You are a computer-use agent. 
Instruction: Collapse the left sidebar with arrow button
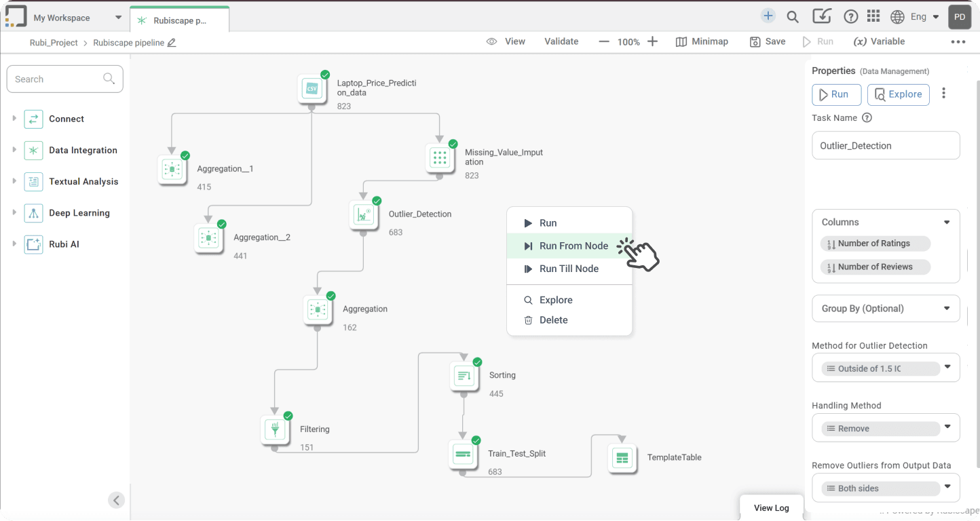[x=116, y=500]
